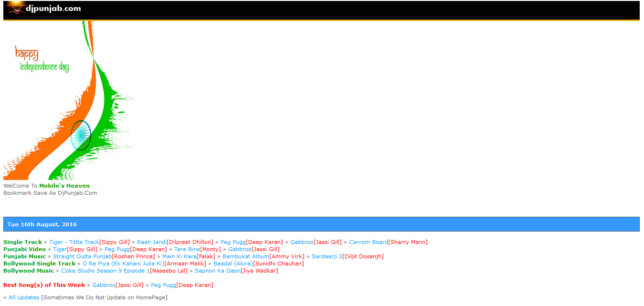The height and width of the screenshot is (306, 644).
Task: Open Gabbroo link in Punjabi Video row
Action: click(240, 249)
